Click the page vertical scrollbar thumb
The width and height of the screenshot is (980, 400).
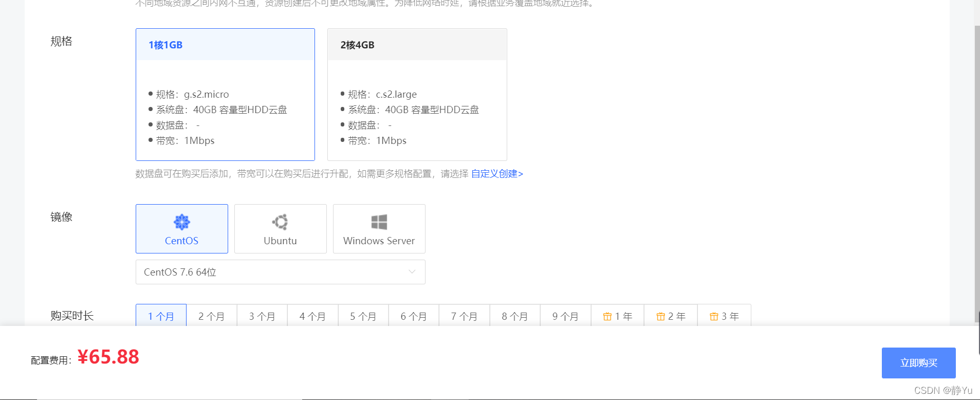977,173
